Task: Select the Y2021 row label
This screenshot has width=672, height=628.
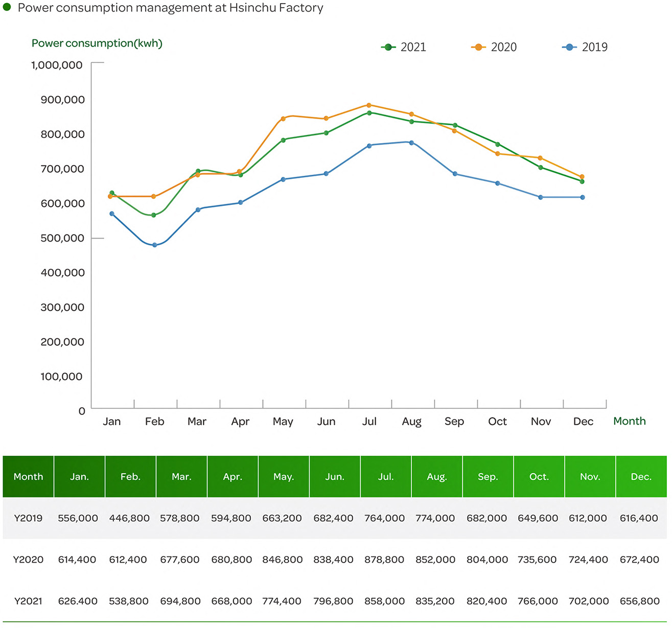Action: click(x=28, y=601)
